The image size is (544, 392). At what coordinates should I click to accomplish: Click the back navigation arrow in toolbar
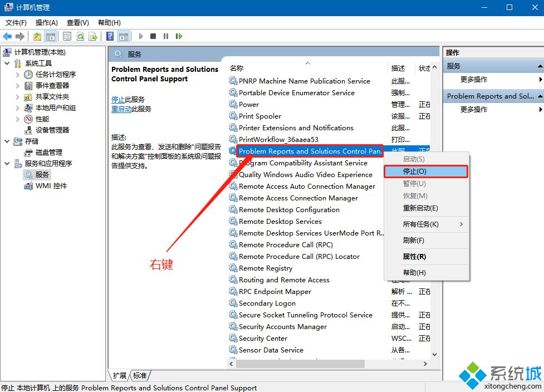7,36
